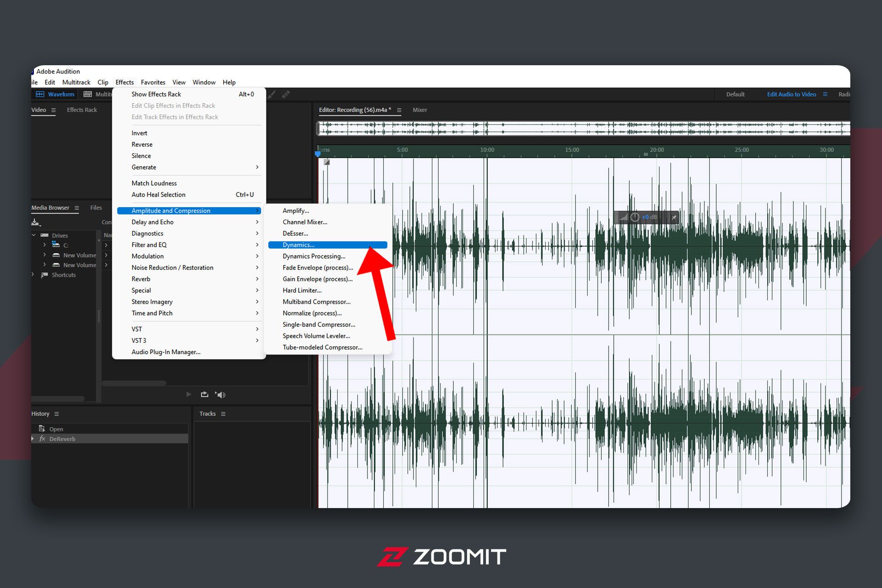This screenshot has height=588, width=882.
Task: Click the Waveform view icon
Action: (40, 94)
